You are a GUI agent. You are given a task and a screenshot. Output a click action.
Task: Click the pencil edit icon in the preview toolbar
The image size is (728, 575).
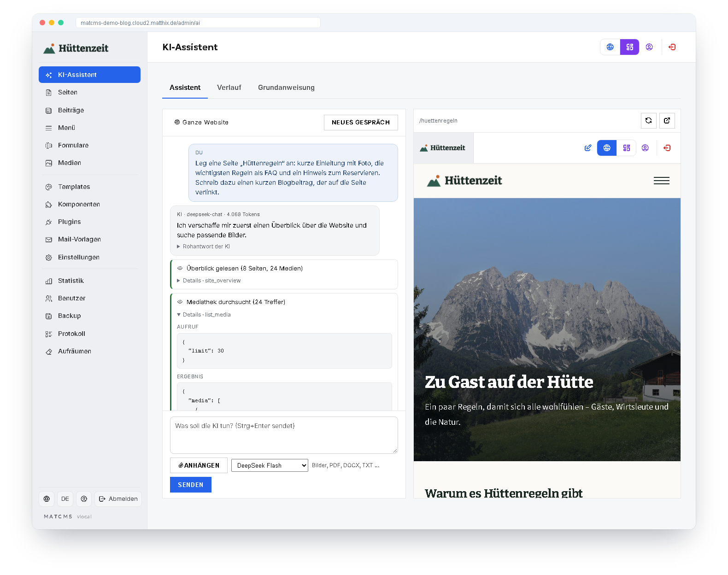(x=588, y=148)
